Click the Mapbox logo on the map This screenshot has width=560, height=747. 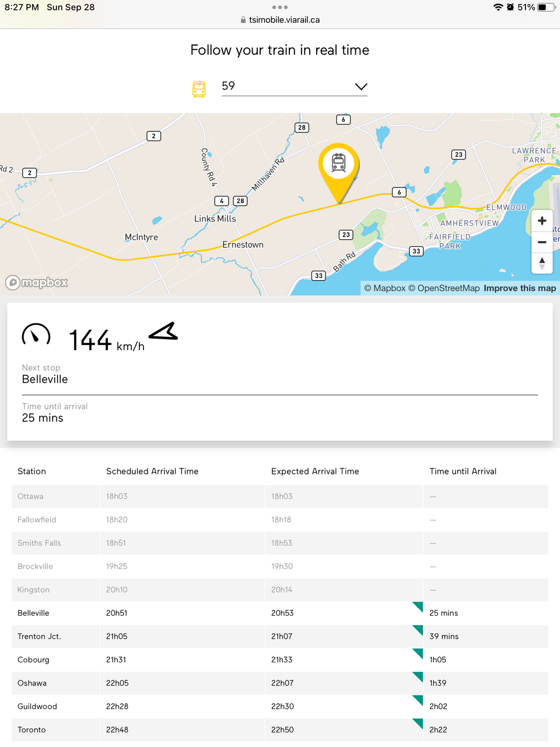(x=37, y=283)
